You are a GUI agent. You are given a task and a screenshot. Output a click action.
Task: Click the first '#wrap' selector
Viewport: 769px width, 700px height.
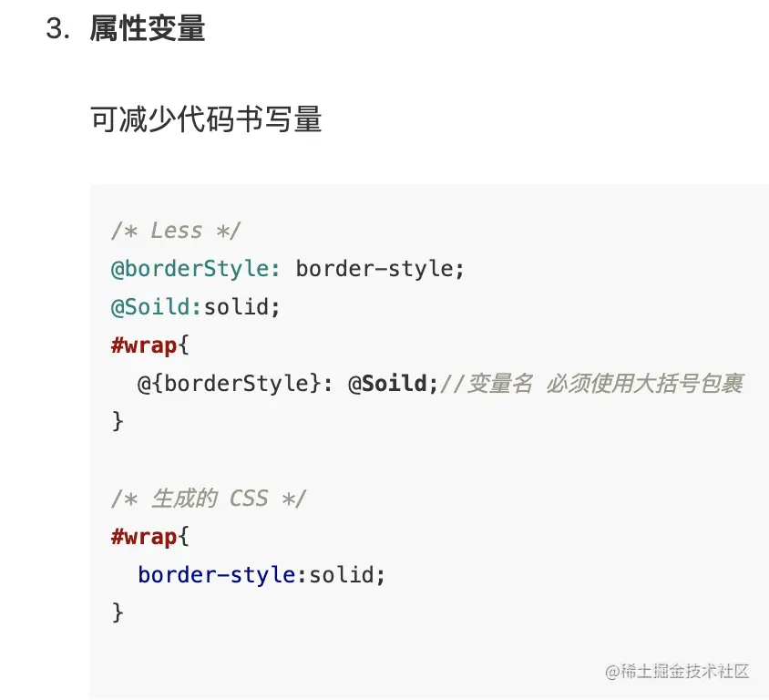[x=144, y=345]
